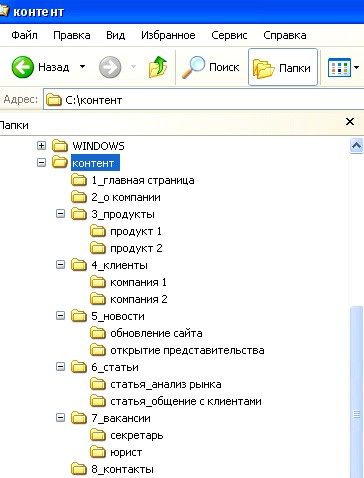This screenshot has width=364, height=478.
Task: Select the 4_клиенты folder icon
Action: (x=79, y=265)
